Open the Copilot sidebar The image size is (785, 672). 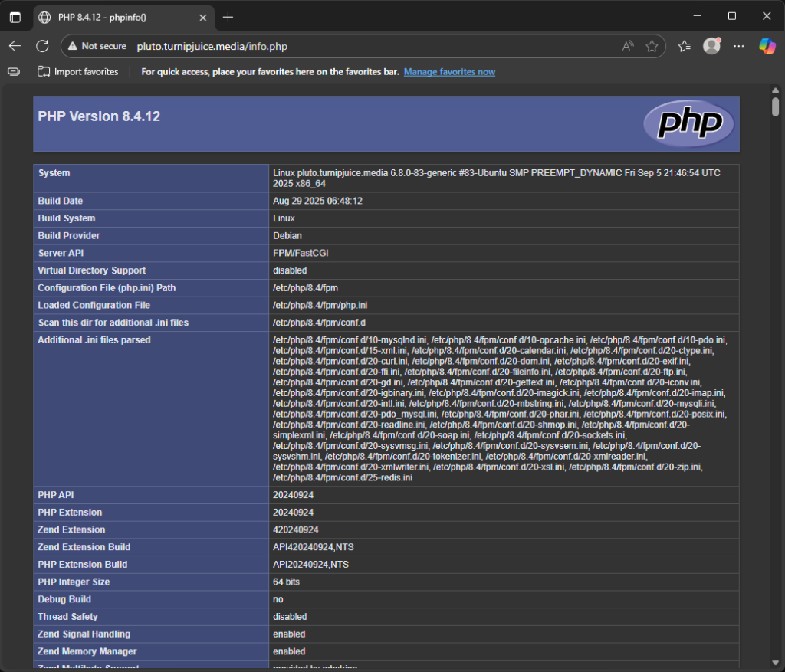click(x=767, y=46)
